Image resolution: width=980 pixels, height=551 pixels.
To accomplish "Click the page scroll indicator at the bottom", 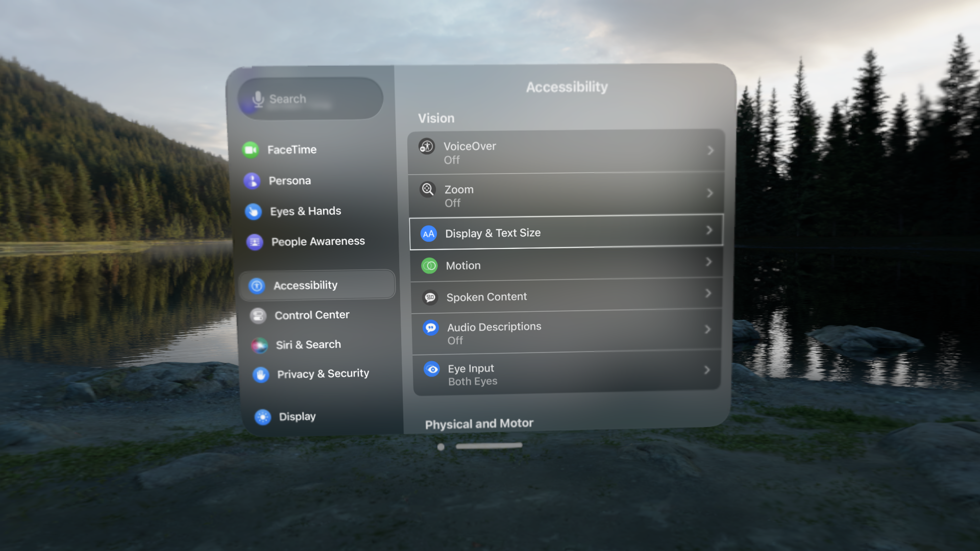I will coord(489,445).
